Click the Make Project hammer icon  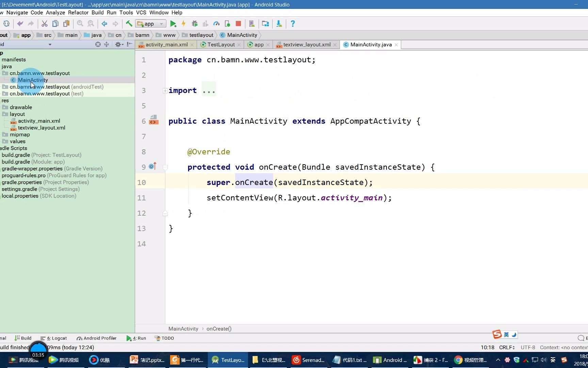click(x=129, y=24)
